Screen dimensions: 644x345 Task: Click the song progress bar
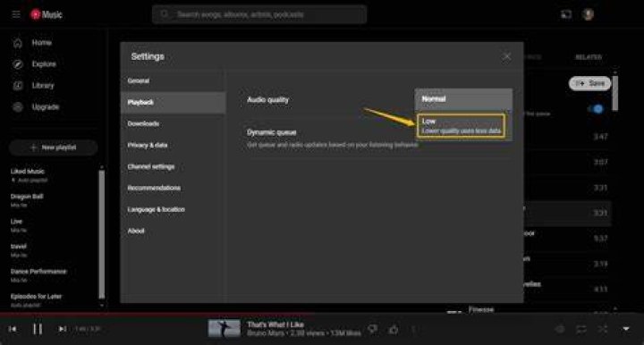322,315
